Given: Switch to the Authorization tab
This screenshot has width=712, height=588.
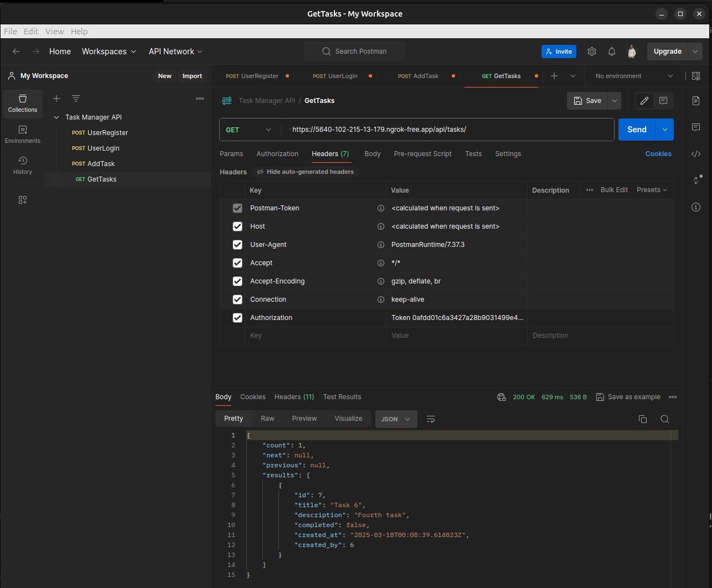Looking at the screenshot, I should pos(277,154).
